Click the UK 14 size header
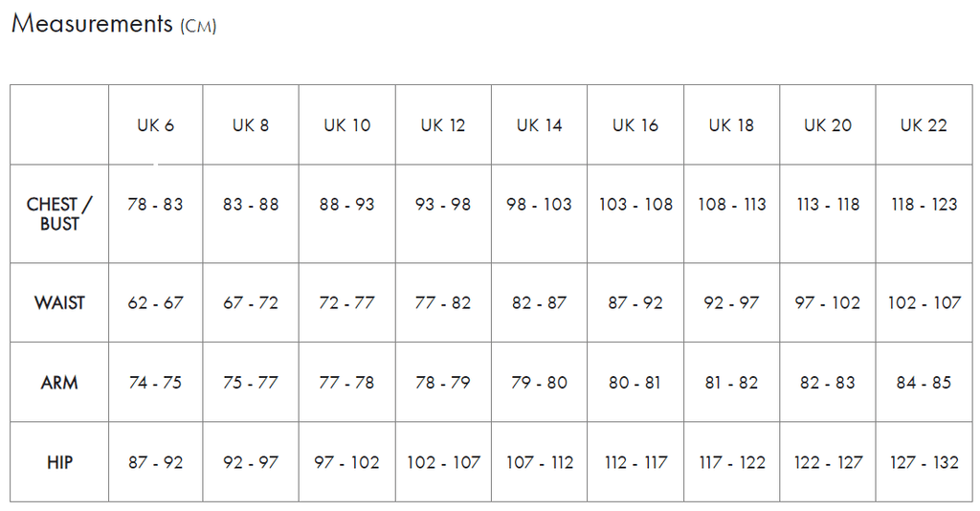 pos(540,125)
